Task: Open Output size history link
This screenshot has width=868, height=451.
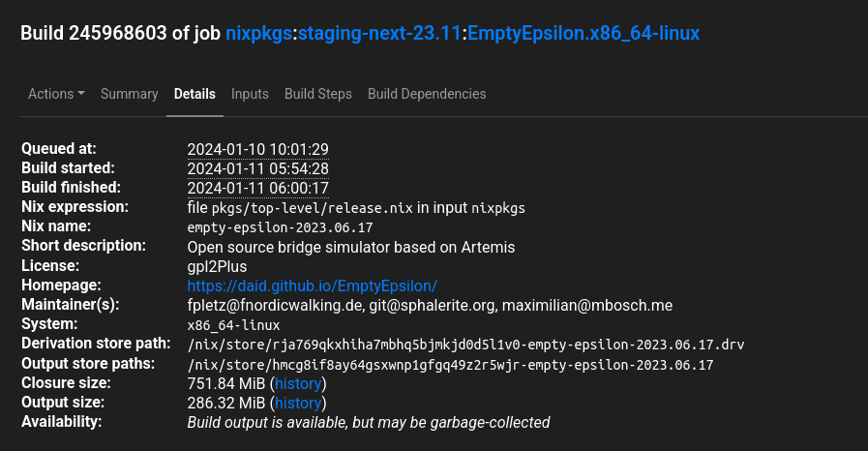Action: point(298,403)
